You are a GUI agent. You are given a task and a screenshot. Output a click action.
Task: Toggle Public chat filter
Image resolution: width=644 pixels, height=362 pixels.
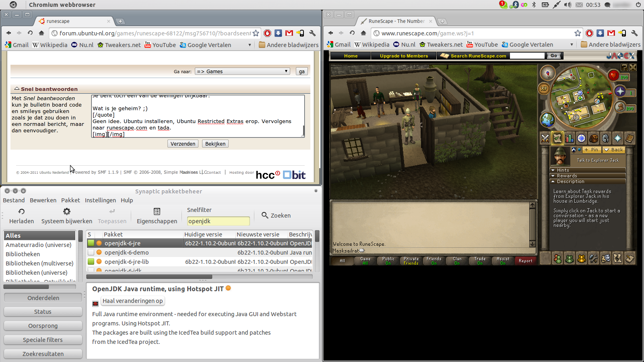pyautogui.click(x=388, y=261)
